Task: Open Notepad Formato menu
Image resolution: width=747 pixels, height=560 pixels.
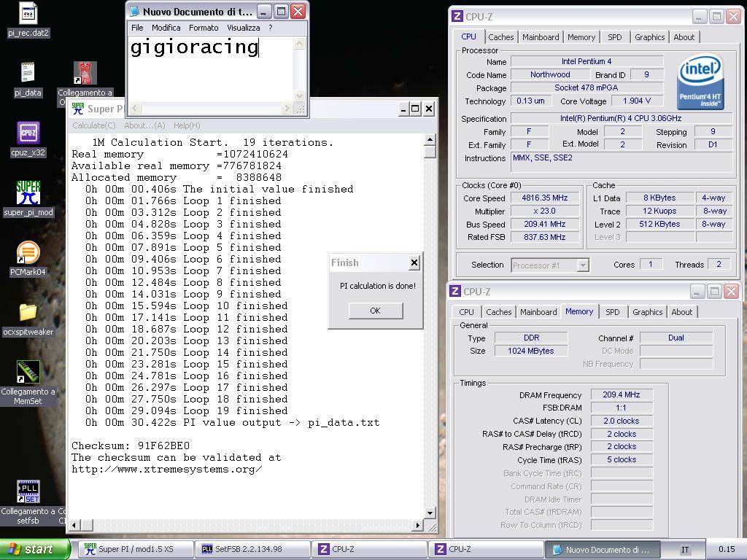Action: click(204, 28)
